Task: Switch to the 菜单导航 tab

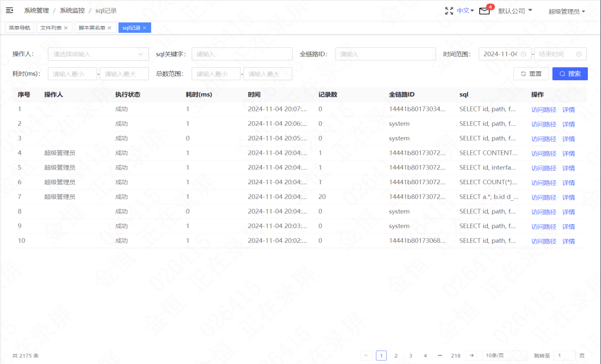Action: point(19,28)
